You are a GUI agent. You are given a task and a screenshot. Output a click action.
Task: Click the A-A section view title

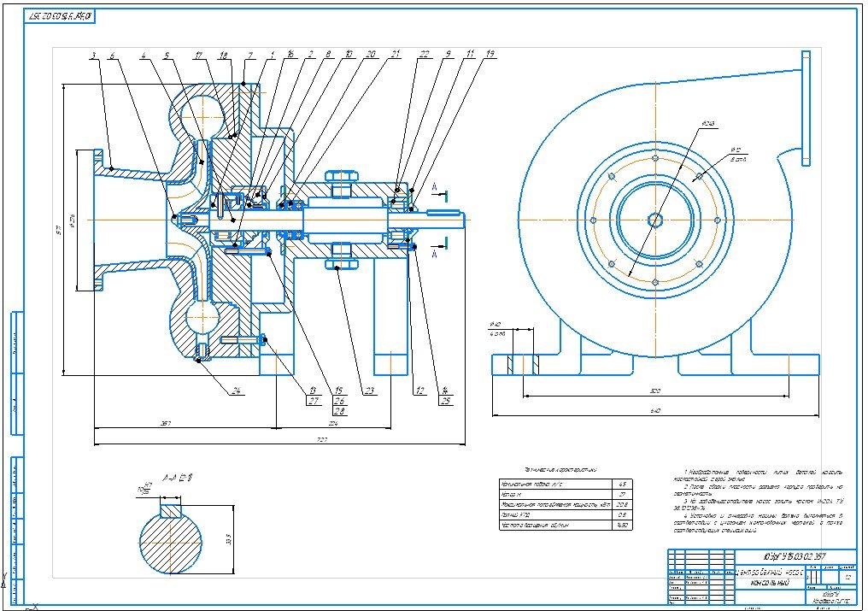179,477
